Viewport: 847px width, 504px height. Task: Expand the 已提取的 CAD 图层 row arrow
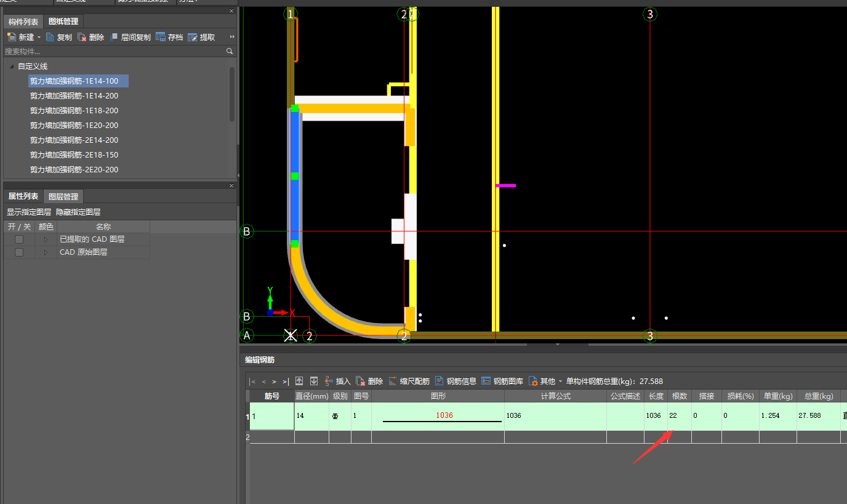[46, 239]
